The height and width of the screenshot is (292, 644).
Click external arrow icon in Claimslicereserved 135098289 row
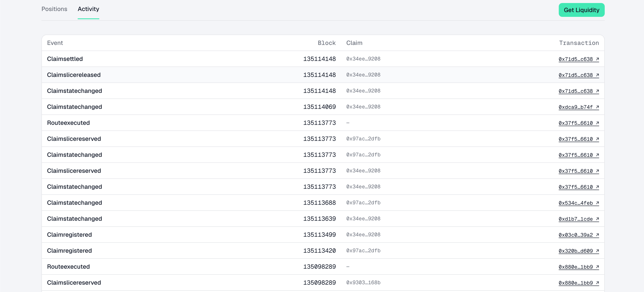[597, 283]
